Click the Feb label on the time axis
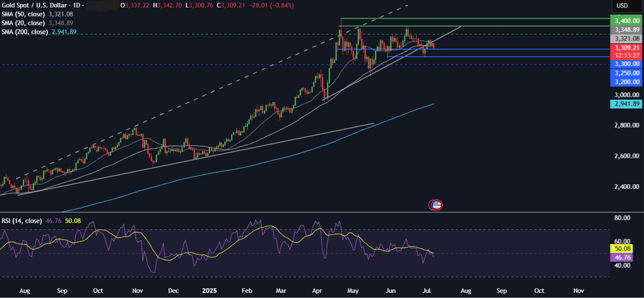 (x=247, y=290)
